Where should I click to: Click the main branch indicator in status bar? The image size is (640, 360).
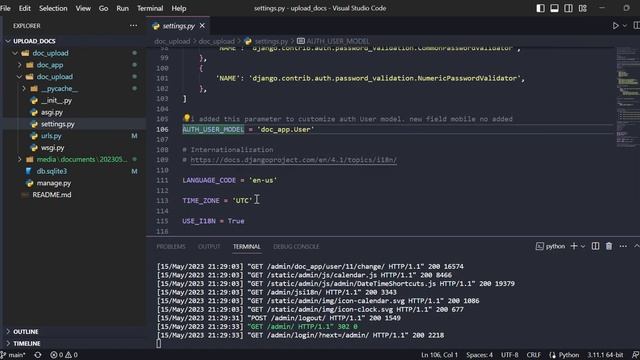tap(12, 355)
